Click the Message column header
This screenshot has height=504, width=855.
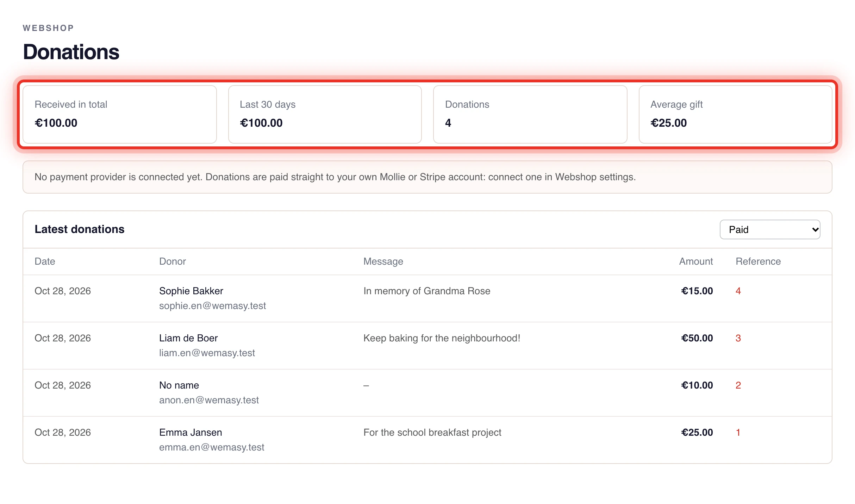coord(383,262)
